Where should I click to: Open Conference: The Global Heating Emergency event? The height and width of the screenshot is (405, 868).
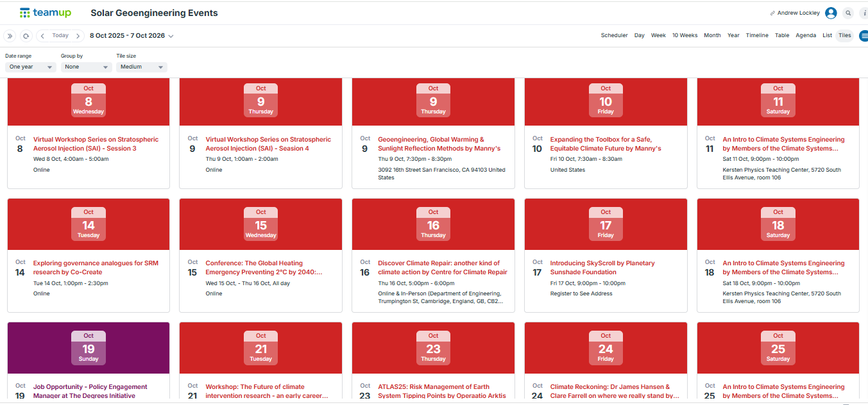click(264, 268)
